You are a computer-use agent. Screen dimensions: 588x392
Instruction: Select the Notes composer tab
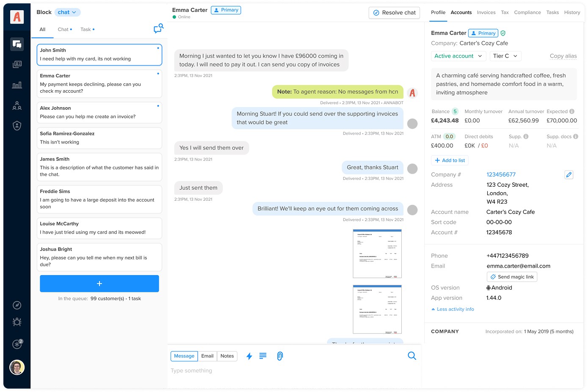227,356
